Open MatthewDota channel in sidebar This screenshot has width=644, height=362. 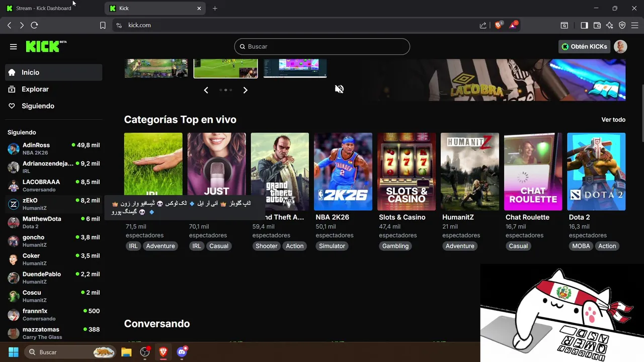point(54,222)
